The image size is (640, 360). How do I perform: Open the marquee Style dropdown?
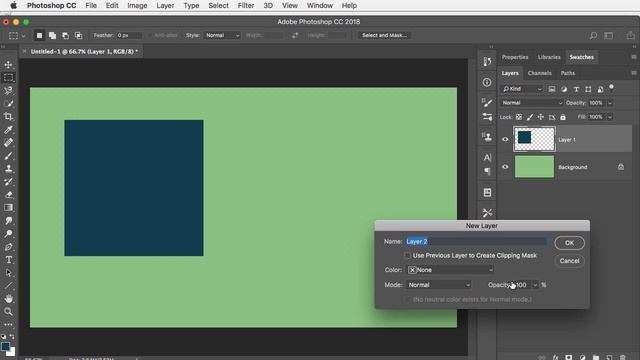(222, 36)
